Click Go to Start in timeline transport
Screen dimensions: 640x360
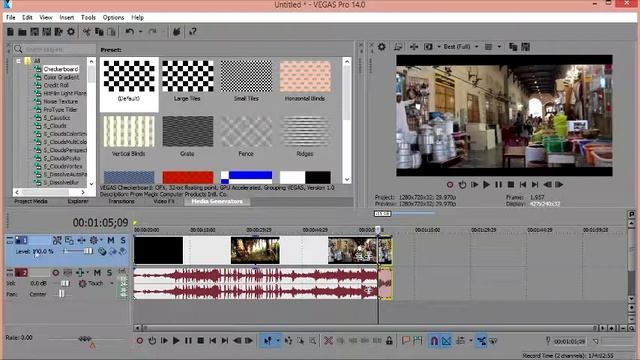(x=213, y=340)
